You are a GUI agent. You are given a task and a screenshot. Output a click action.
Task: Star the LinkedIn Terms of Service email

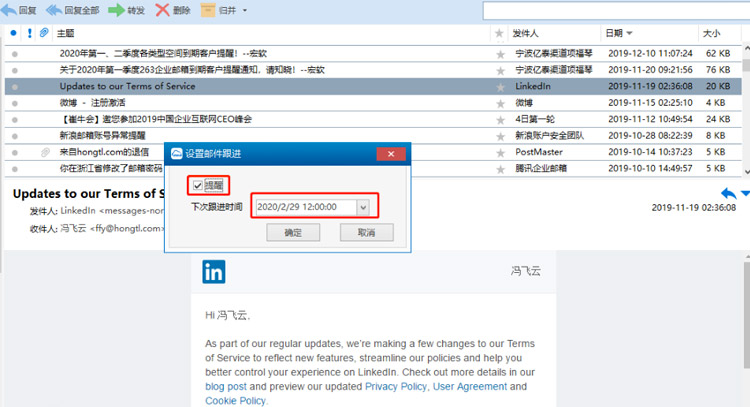pyautogui.click(x=500, y=86)
